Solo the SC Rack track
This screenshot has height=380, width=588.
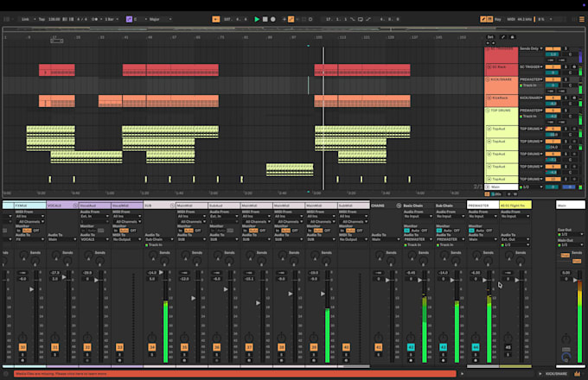click(x=566, y=66)
